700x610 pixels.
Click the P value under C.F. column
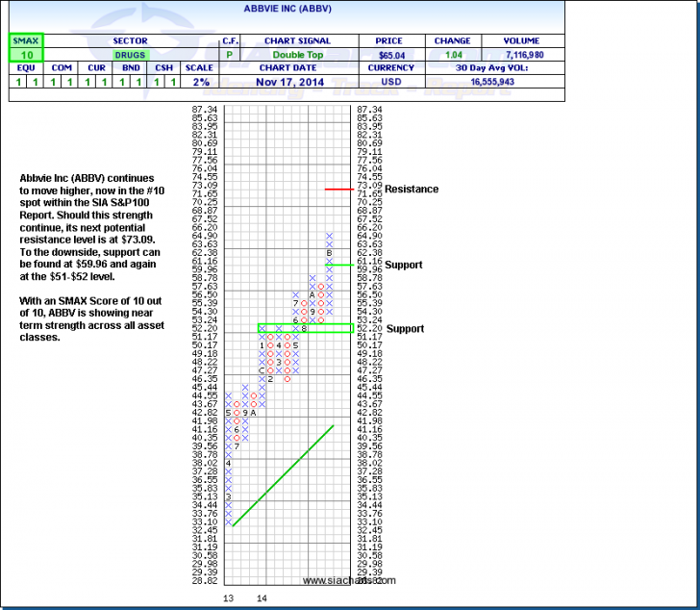click(x=230, y=56)
